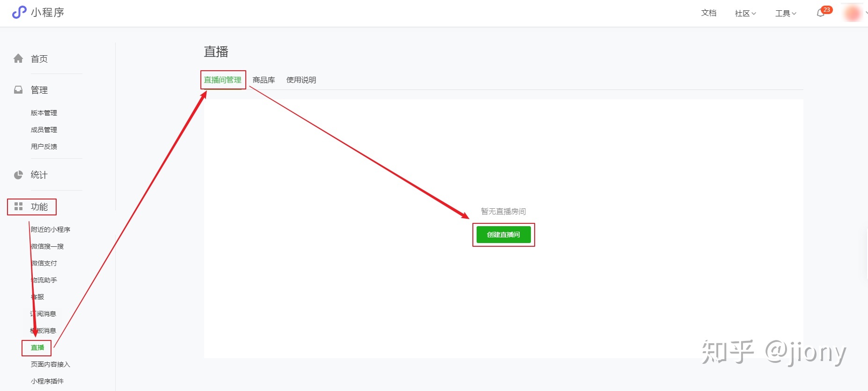This screenshot has width=868, height=391.
Task: Open 版本管理 in the sidebar
Action: (44, 113)
